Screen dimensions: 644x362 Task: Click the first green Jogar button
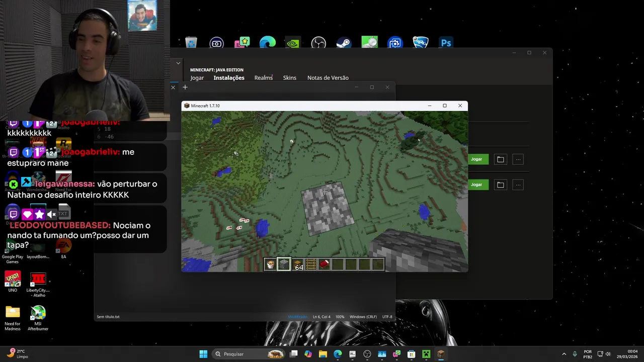coord(476,159)
